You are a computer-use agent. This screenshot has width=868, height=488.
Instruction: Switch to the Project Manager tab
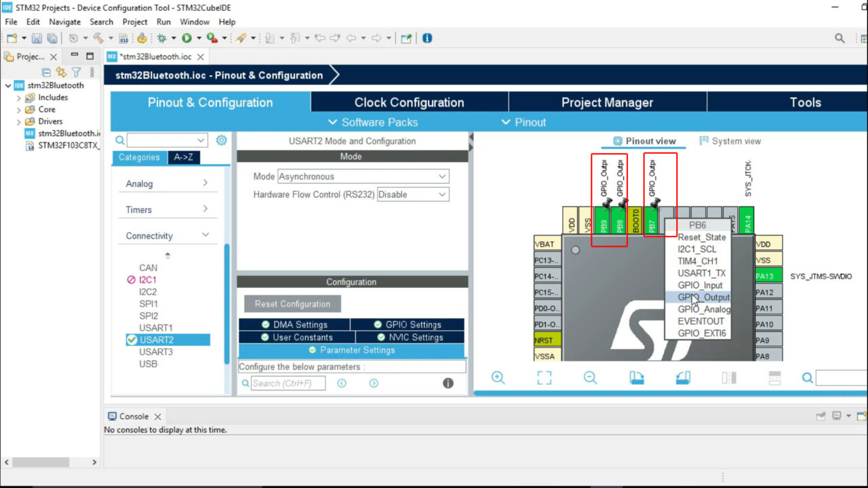[x=607, y=102]
